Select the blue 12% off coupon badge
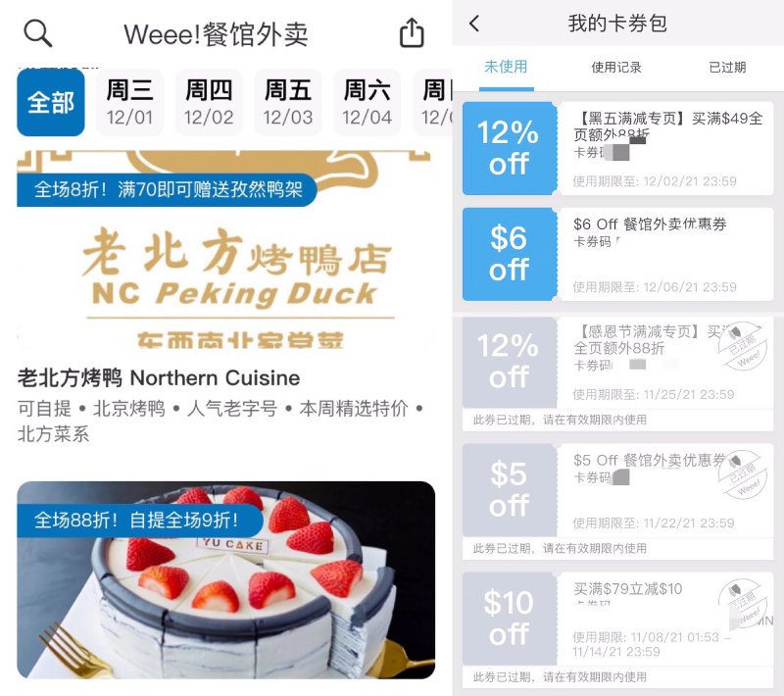This screenshot has width=784, height=696. (x=509, y=148)
